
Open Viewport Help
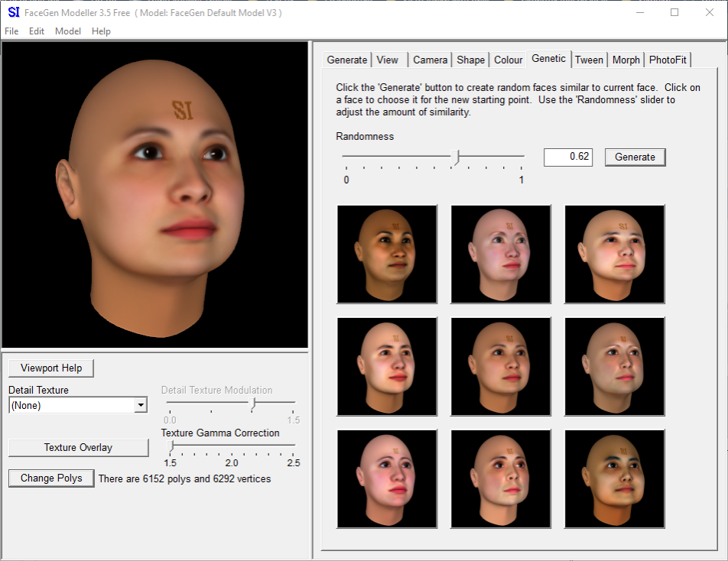51,368
